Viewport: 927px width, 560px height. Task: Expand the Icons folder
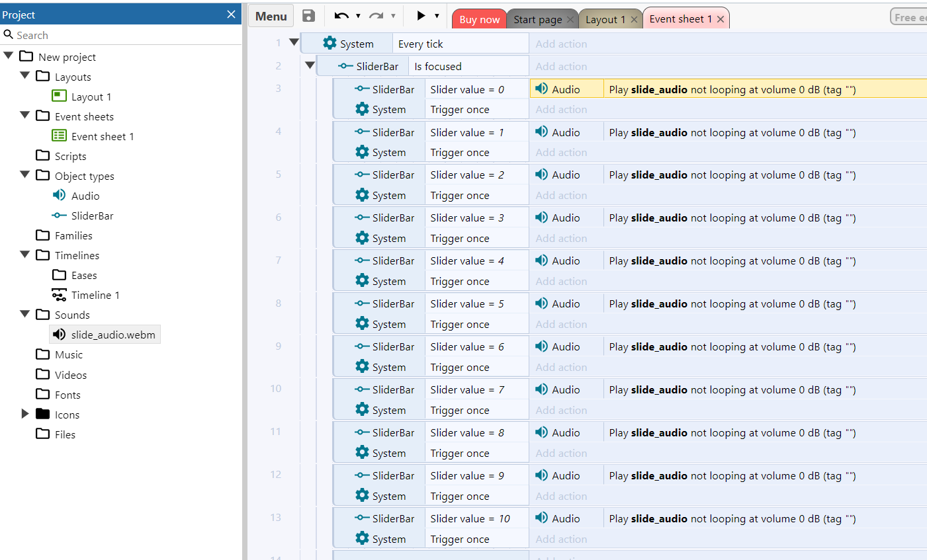point(25,414)
